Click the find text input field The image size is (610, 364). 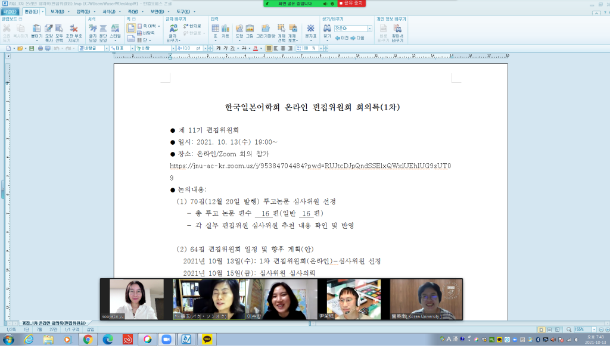pos(350,29)
